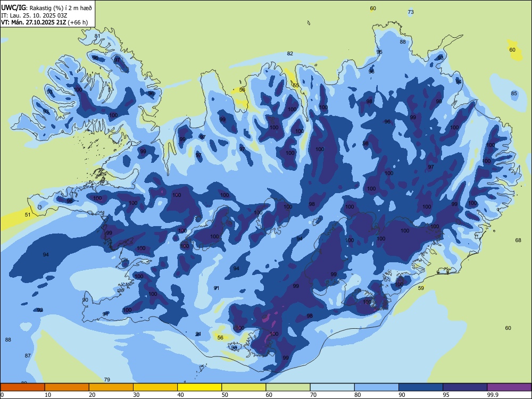Click the humidity value '95' in the northeast

(x=379, y=52)
